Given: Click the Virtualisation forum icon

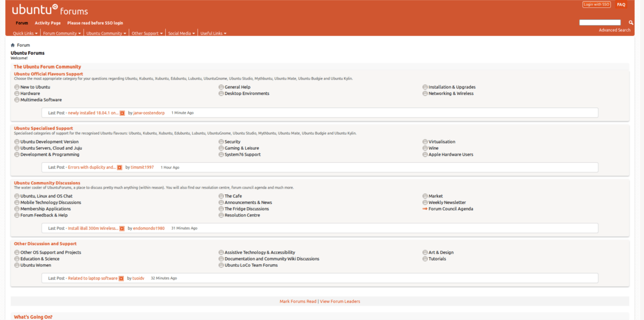Looking at the screenshot, I should [x=425, y=141].
